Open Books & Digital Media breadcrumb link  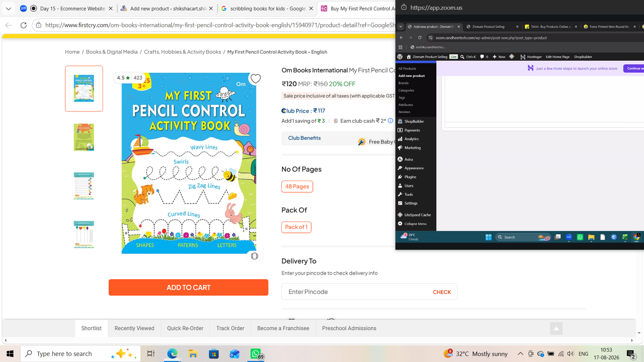tap(111, 52)
